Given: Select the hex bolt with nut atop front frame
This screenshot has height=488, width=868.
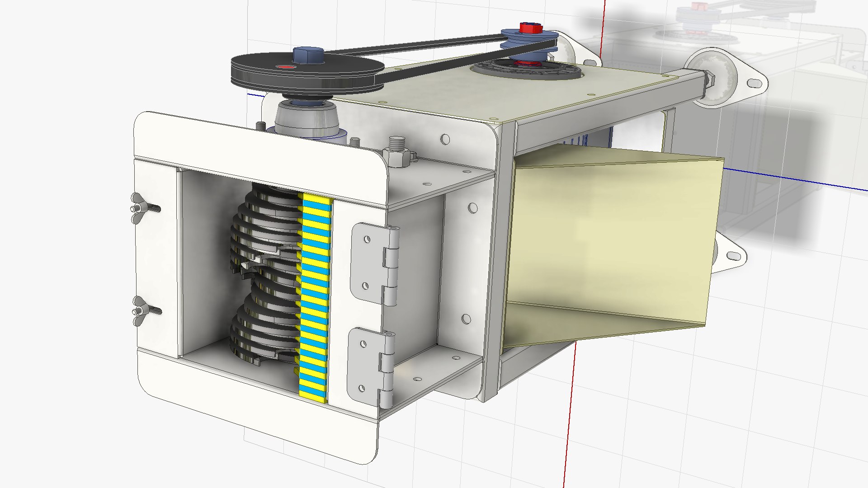Looking at the screenshot, I should point(398,151).
